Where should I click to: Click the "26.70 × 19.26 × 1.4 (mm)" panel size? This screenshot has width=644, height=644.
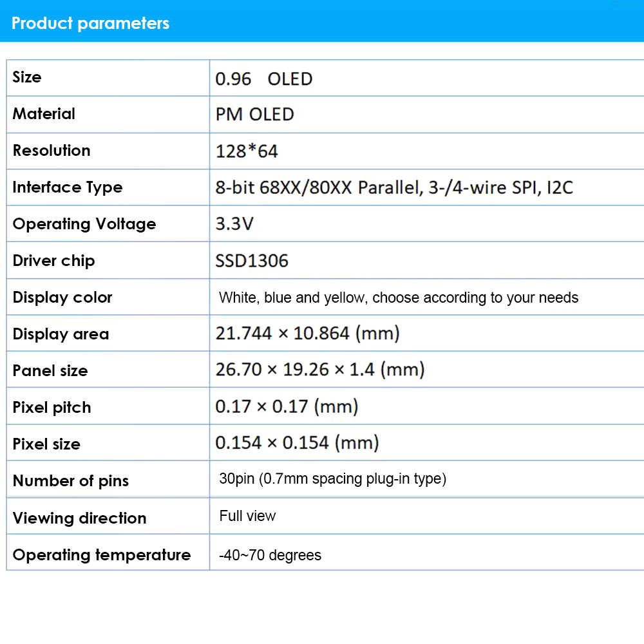(320, 370)
